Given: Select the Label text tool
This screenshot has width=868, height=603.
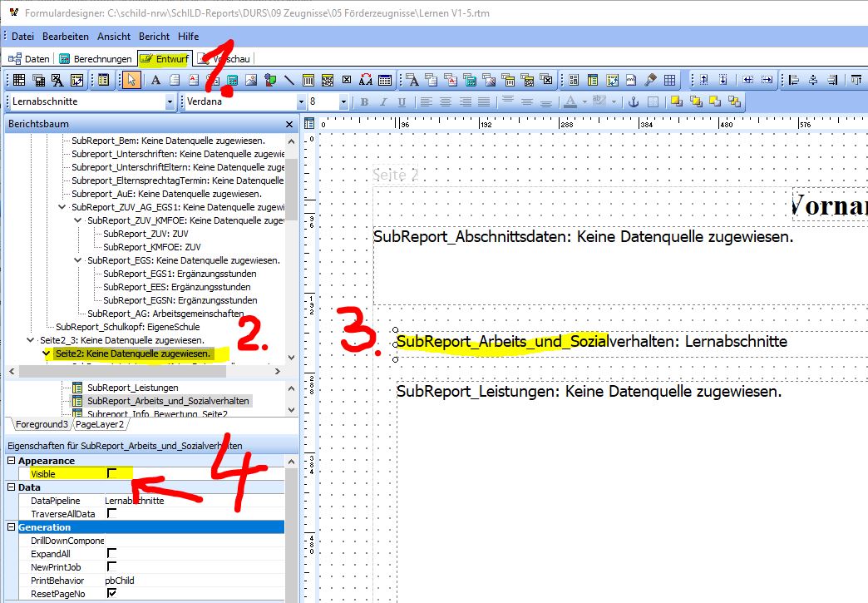Looking at the screenshot, I should click(156, 81).
